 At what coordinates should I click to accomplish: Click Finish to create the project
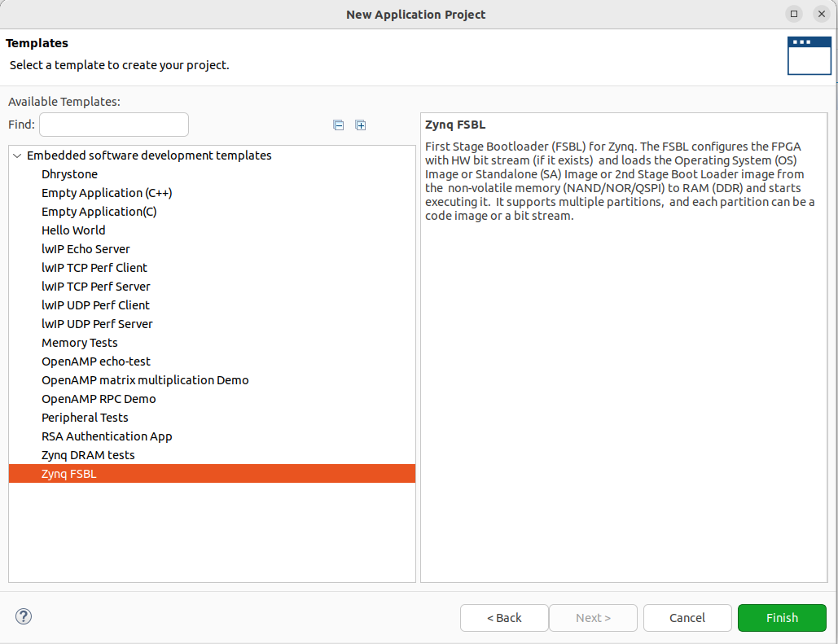pyautogui.click(x=782, y=618)
